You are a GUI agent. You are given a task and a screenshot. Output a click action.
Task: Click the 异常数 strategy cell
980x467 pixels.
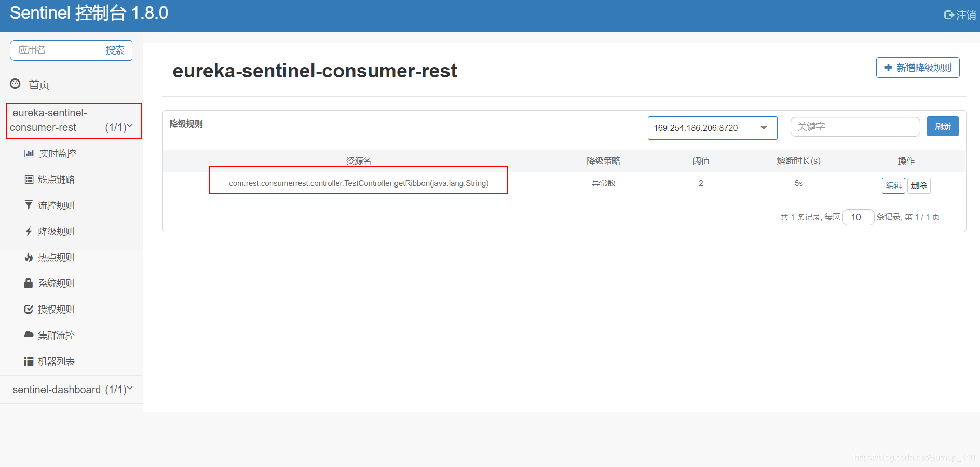(x=603, y=183)
